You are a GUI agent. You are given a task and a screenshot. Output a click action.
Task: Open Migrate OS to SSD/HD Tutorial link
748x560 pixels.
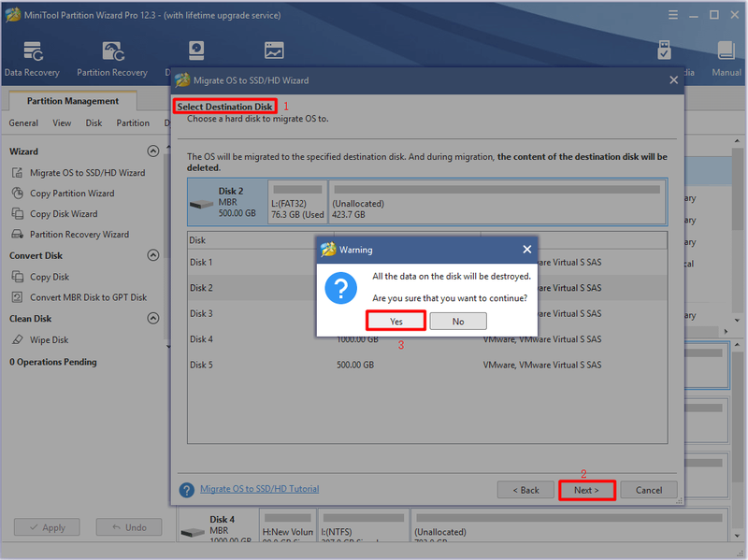260,489
